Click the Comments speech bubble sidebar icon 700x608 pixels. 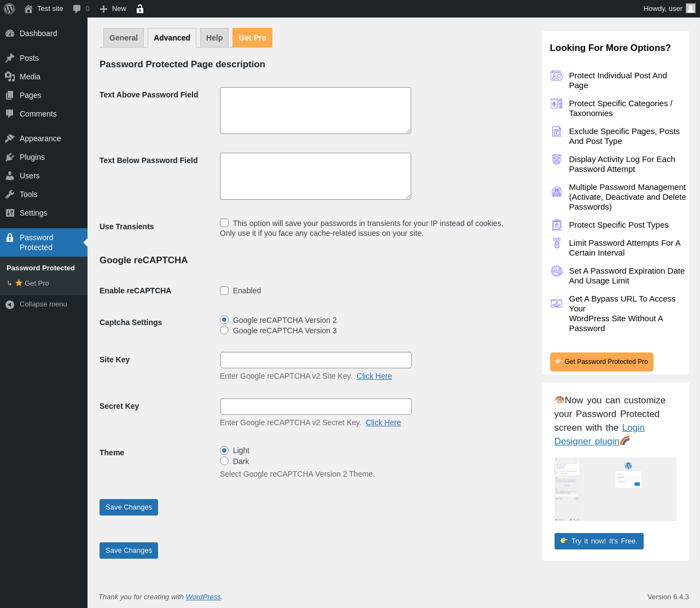[10, 114]
